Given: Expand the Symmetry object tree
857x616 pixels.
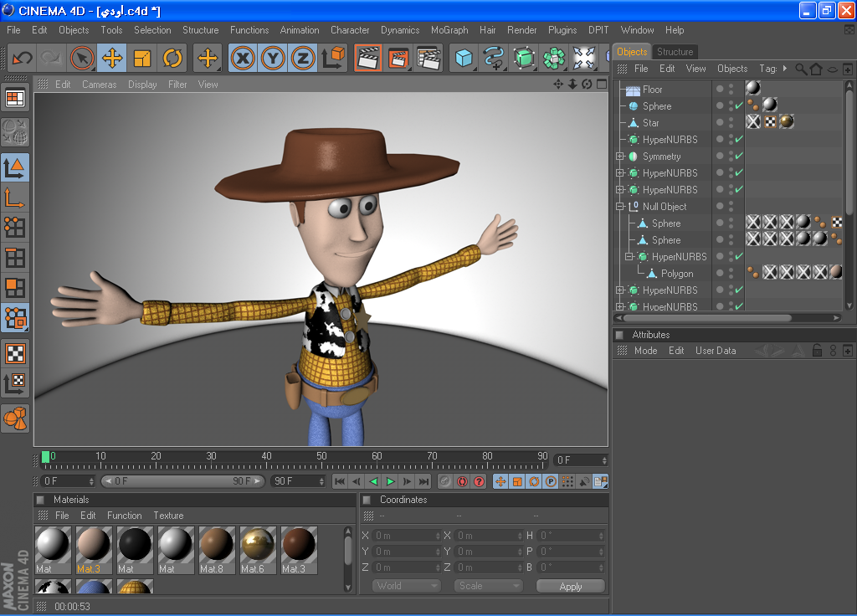Looking at the screenshot, I should click(x=620, y=157).
